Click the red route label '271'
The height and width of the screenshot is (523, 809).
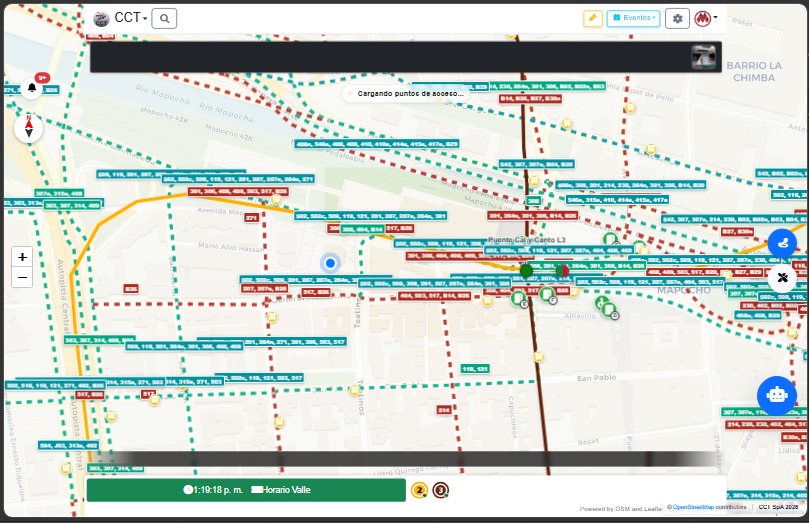pyautogui.click(x=251, y=218)
